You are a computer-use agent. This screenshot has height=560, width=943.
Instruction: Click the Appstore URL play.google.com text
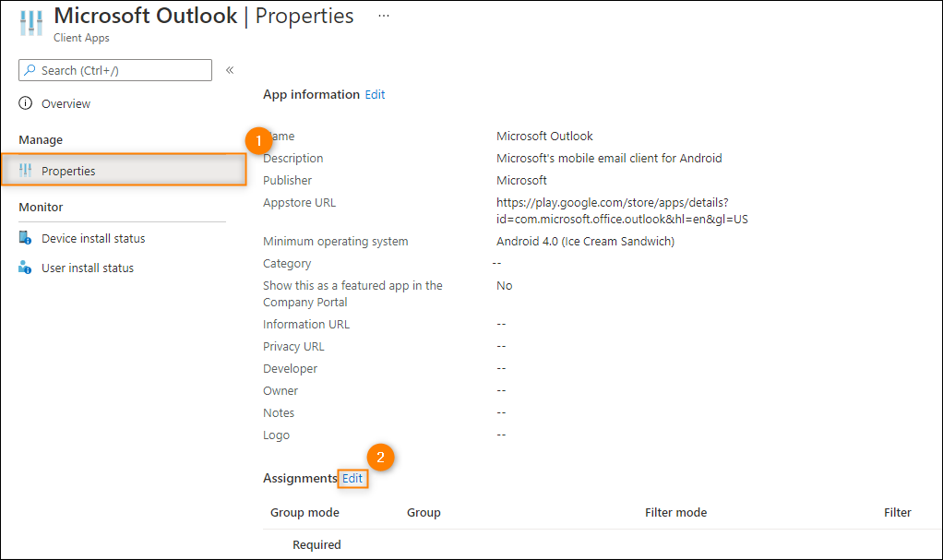pos(622,210)
